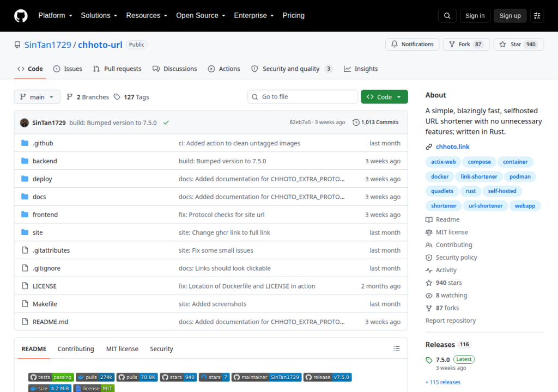Switch to the Pull requests tab
Screen dimensions: 558x392
117,69
